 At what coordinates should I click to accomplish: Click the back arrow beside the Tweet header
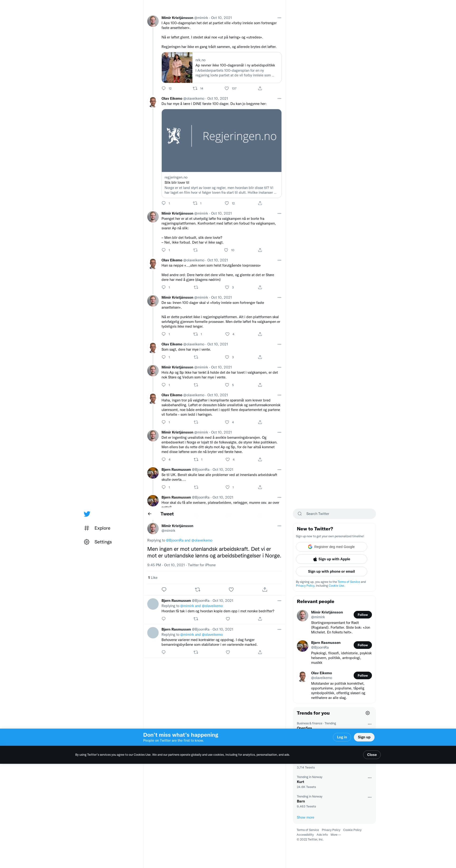(x=150, y=514)
